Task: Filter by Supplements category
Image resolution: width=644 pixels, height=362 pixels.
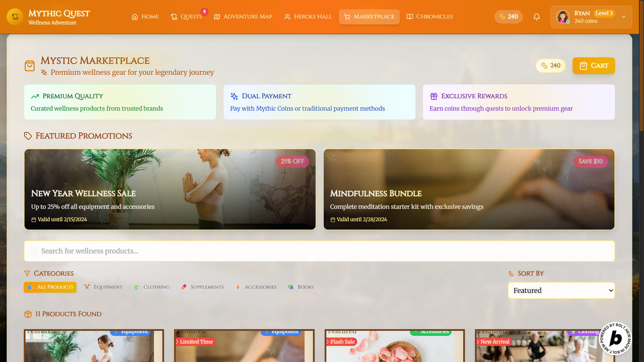Action: pyautogui.click(x=202, y=287)
